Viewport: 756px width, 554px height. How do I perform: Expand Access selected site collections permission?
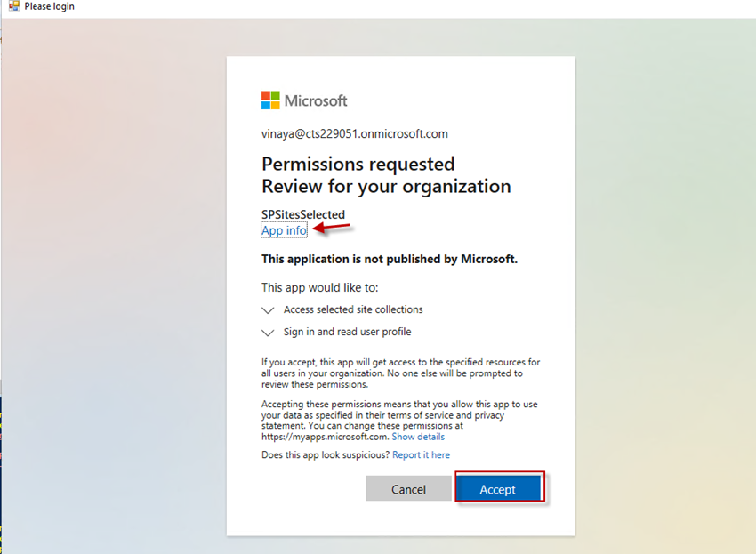[268, 309]
